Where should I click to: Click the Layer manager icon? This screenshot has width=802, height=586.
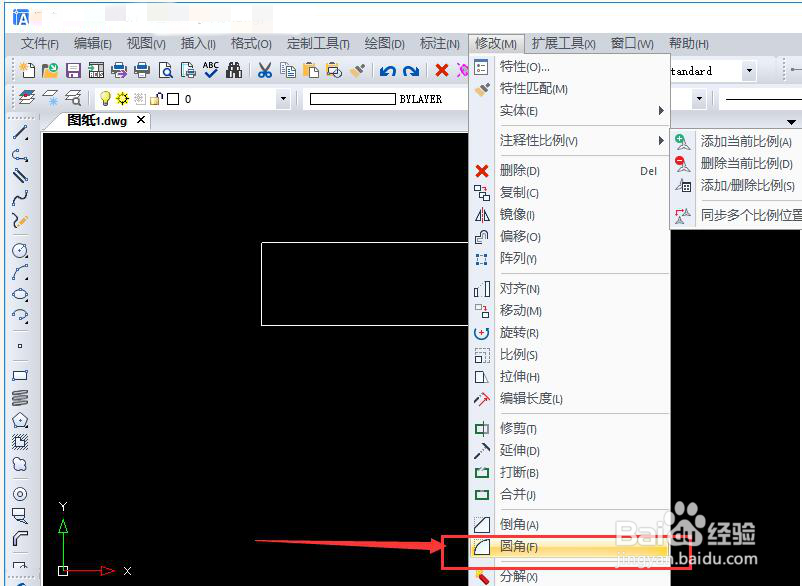[27, 97]
